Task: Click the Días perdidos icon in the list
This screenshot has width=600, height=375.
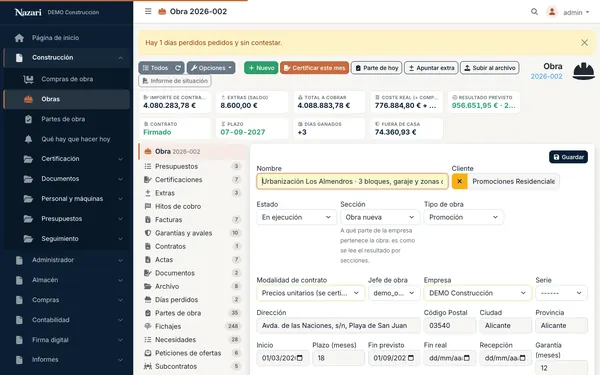Action: tap(148, 300)
